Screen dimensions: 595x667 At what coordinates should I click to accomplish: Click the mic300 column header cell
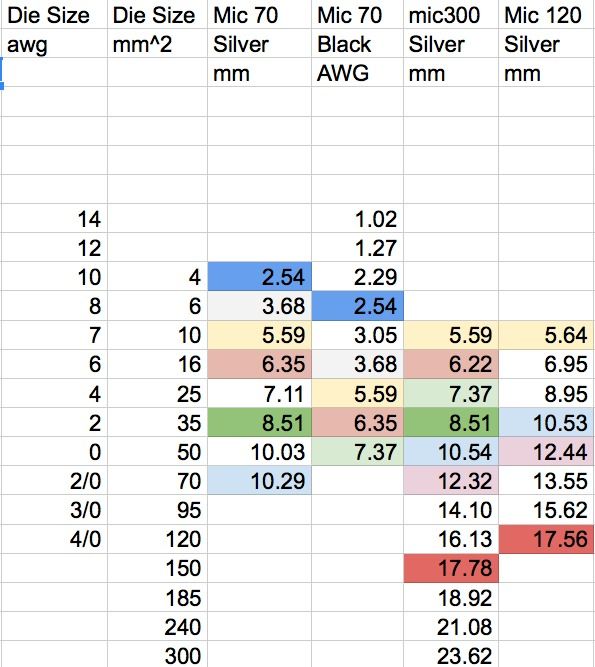tap(451, 15)
